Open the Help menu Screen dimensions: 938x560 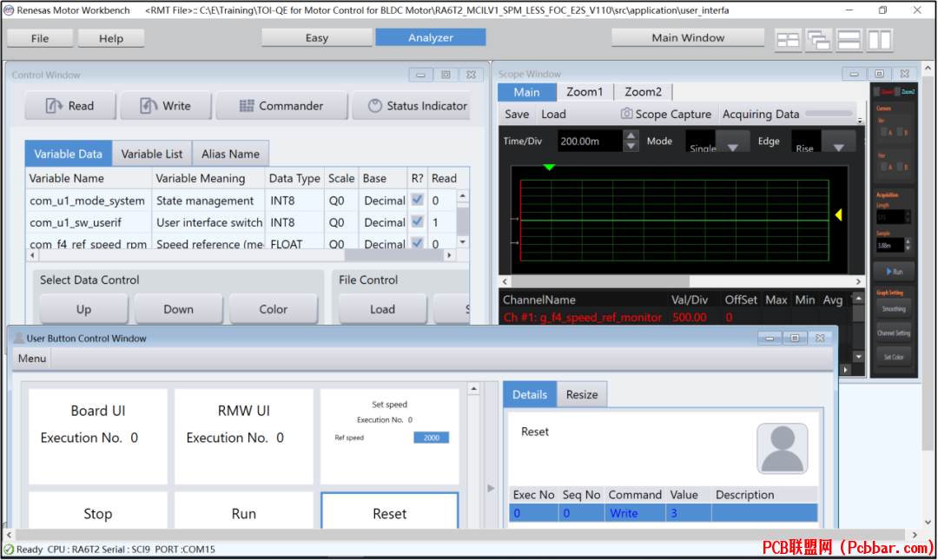click(111, 38)
